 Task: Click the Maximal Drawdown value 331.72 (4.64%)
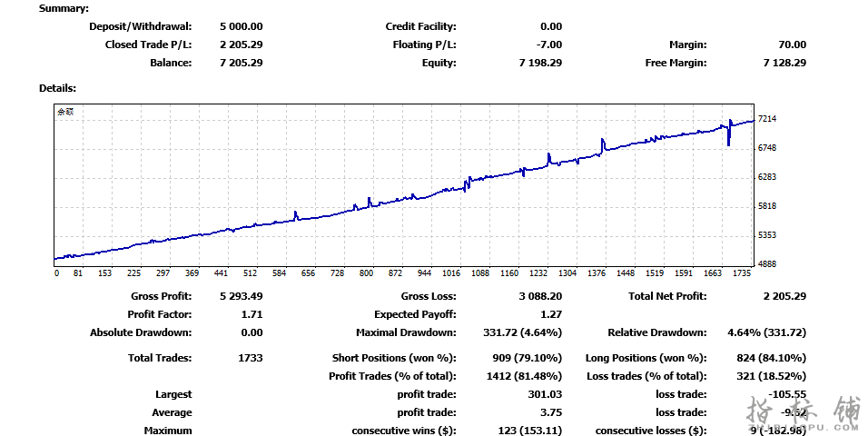pyautogui.click(x=523, y=333)
